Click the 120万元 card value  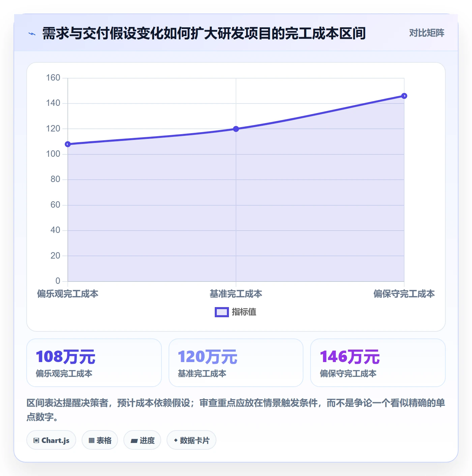click(208, 357)
